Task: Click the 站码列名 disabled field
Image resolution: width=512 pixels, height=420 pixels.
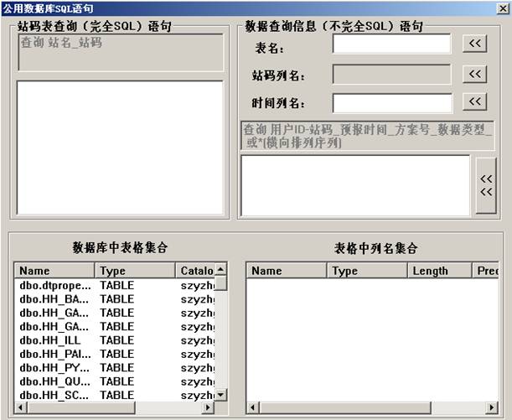Action: (x=391, y=74)
